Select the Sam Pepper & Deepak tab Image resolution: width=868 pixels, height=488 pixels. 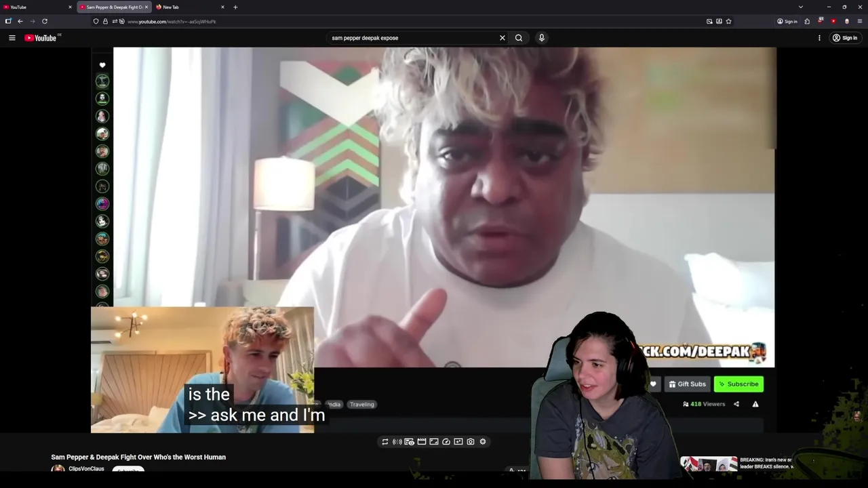(113, 7)
